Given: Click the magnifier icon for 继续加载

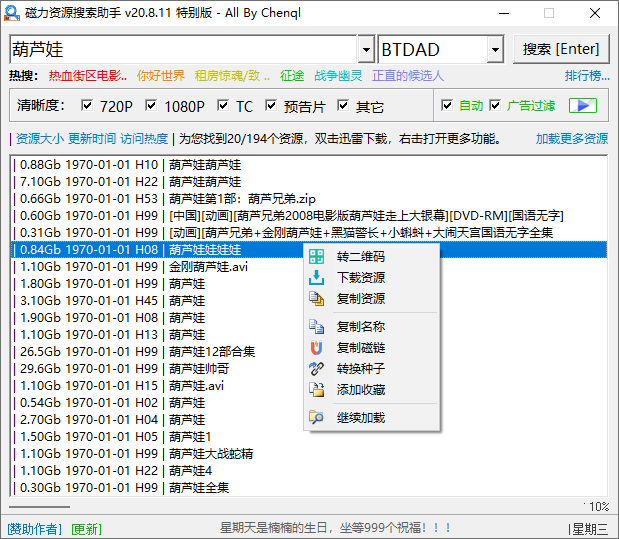Looking at the screenshot, I should [x=317, y=418].
